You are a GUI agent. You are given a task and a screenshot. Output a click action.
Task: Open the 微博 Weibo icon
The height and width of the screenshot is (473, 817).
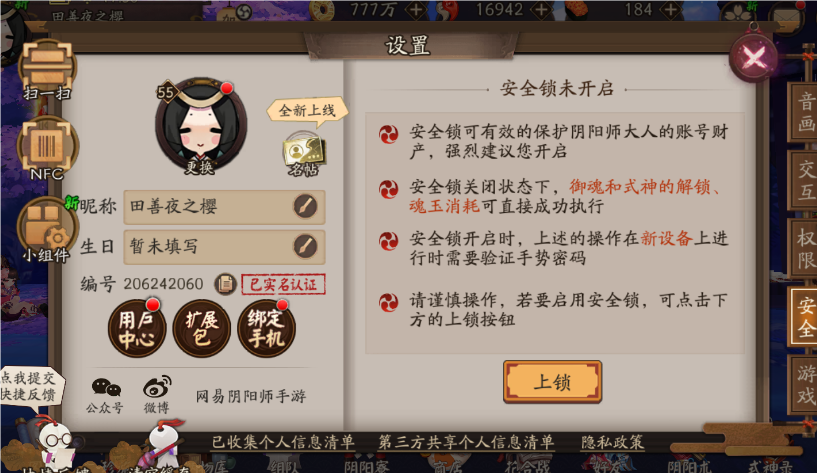coord(157,394)
